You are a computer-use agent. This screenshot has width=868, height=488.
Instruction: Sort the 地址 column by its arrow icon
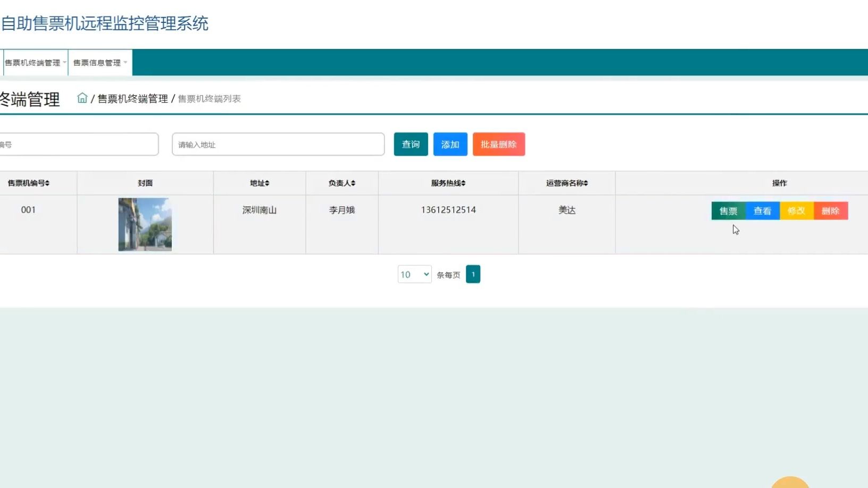[x=268, y=182]
